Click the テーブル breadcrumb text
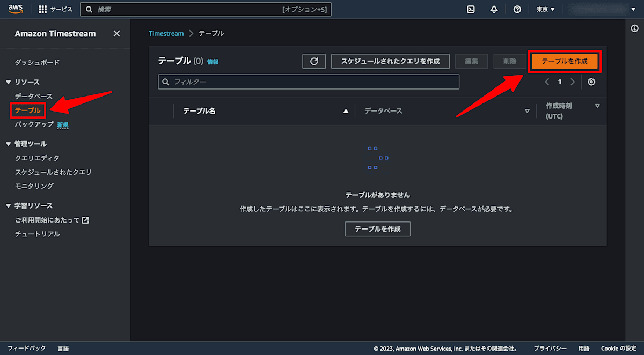 pyautogui.click(x=211, y=33)
